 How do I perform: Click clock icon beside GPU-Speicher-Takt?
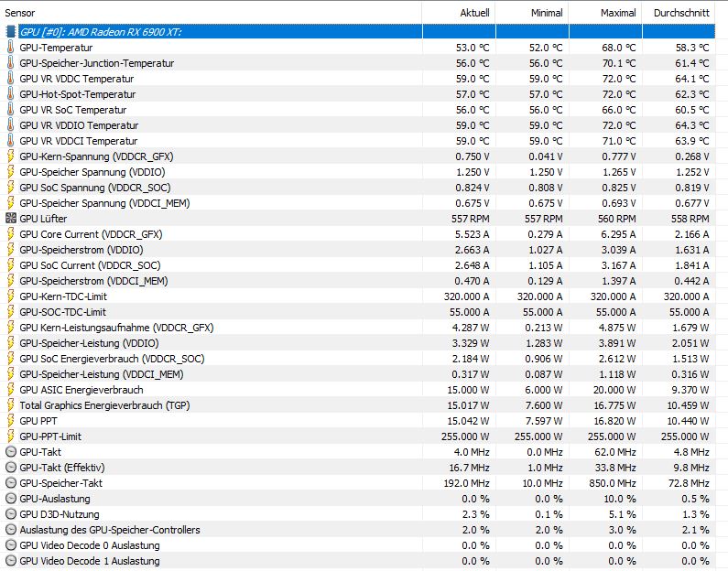pos(11,482)
